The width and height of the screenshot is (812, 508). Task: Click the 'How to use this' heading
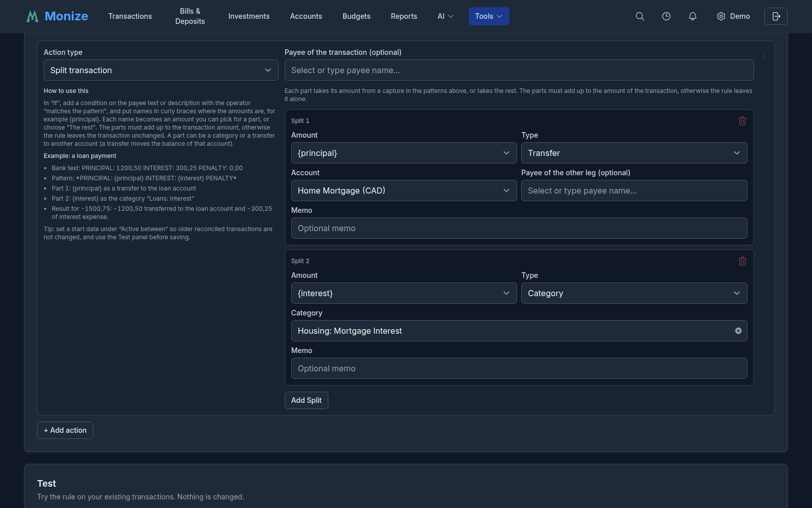point(66,91)
